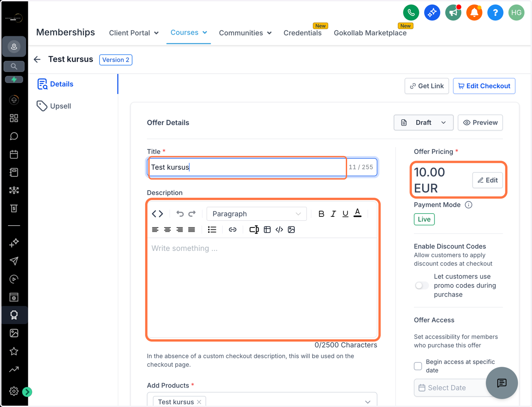
Task: Justify text in description editor
Action: 192,230
